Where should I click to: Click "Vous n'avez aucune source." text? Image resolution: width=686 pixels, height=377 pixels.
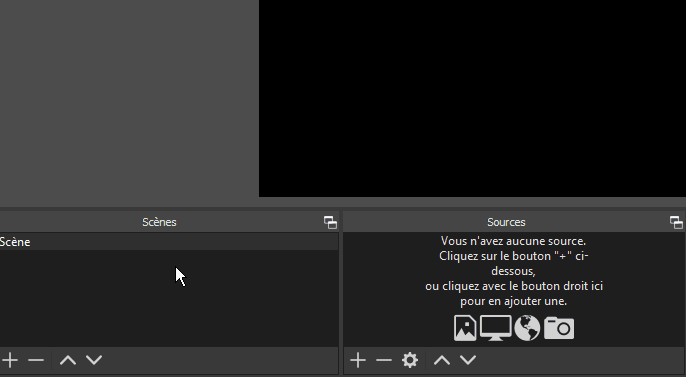(x=513, y=241)
